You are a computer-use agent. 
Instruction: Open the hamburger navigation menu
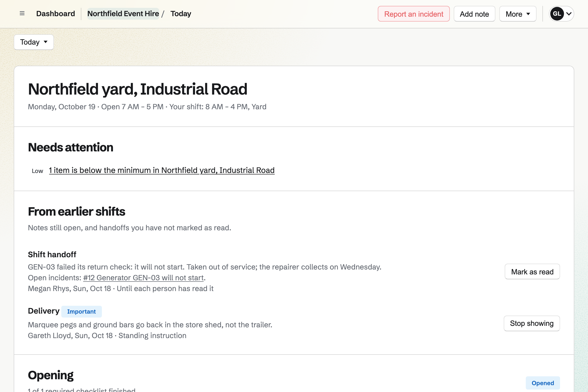[22, 13]
